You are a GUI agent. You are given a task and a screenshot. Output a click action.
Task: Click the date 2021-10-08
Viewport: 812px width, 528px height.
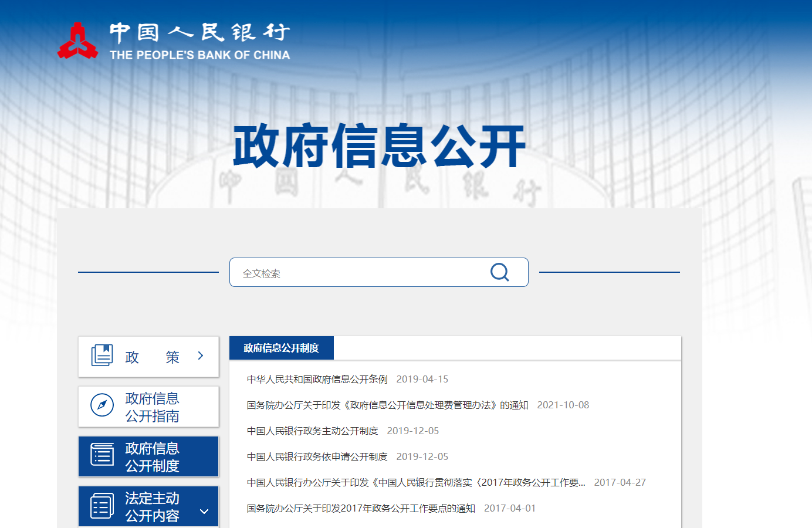pos(563,405)
